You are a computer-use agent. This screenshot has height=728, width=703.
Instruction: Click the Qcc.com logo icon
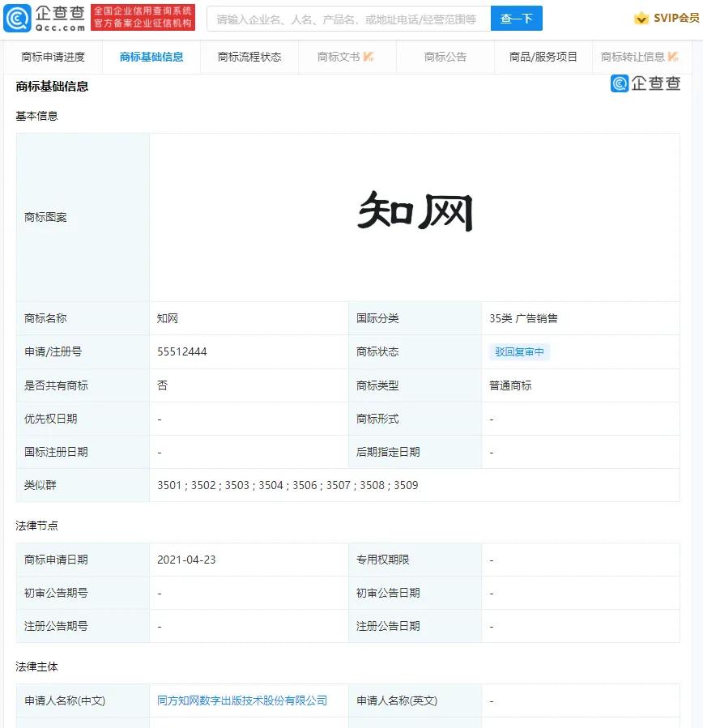17,18
